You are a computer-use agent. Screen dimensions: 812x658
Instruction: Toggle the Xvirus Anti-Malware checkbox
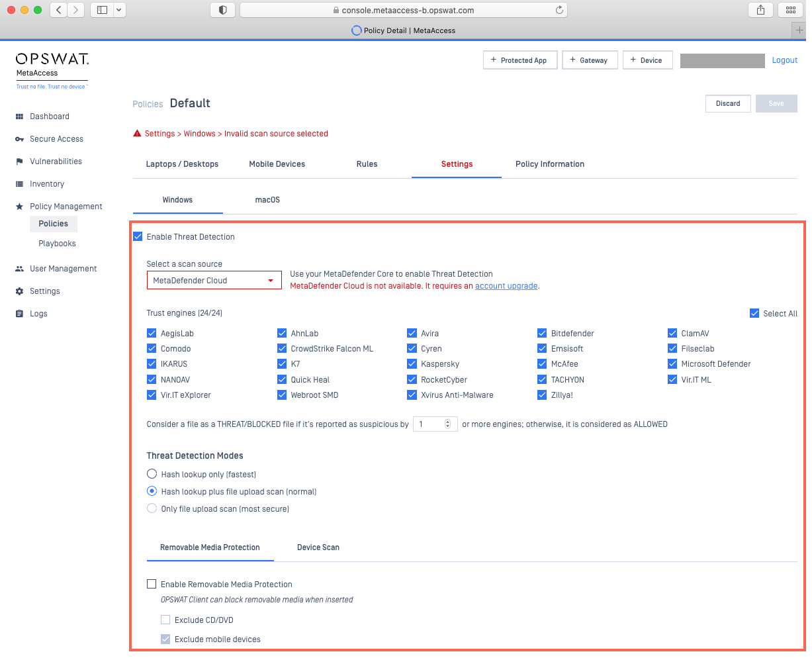(x=412, y=395)
